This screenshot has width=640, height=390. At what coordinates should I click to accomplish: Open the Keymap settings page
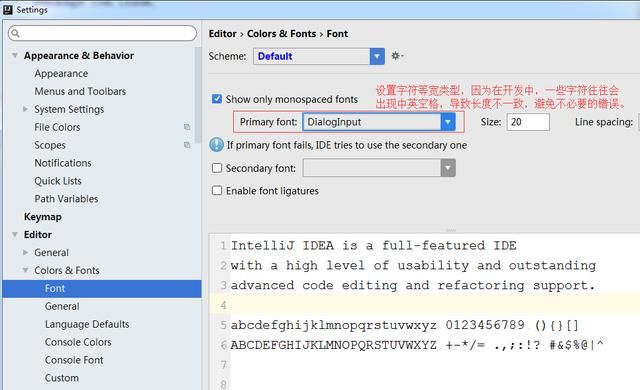coord(43,217)
